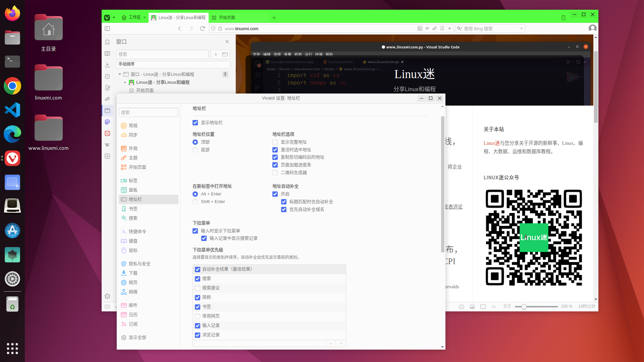Go forward to next page
Screen dimensions: 644x362
pos(191,28)
